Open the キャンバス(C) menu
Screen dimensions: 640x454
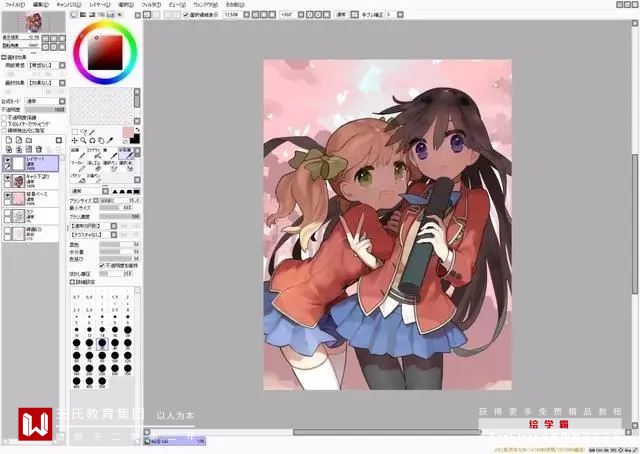point(68,4)
